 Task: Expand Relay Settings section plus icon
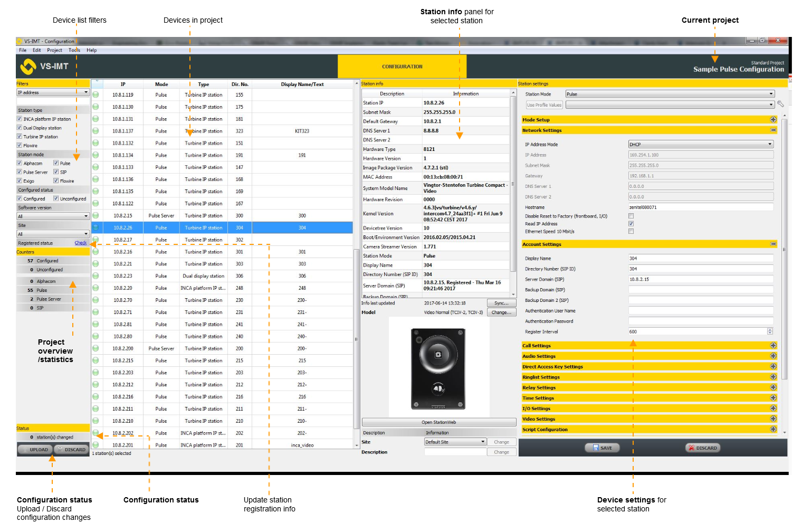tap(773, 387)
